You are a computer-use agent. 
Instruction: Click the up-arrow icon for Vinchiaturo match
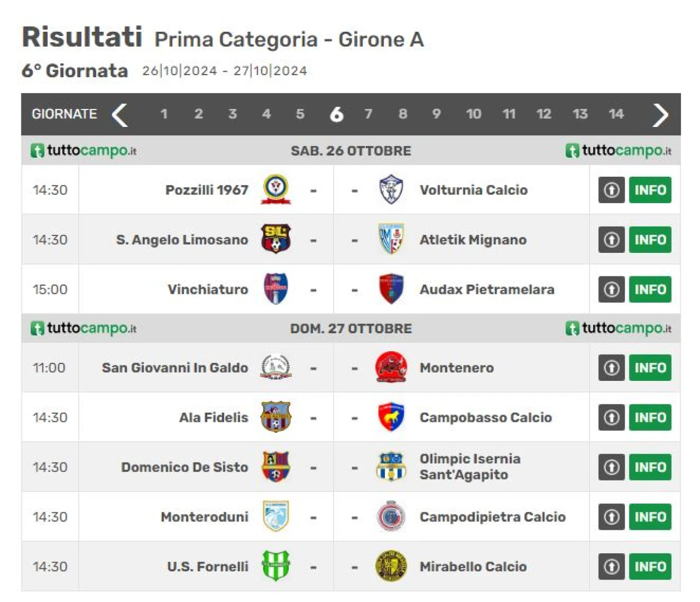tap(611, 289)
